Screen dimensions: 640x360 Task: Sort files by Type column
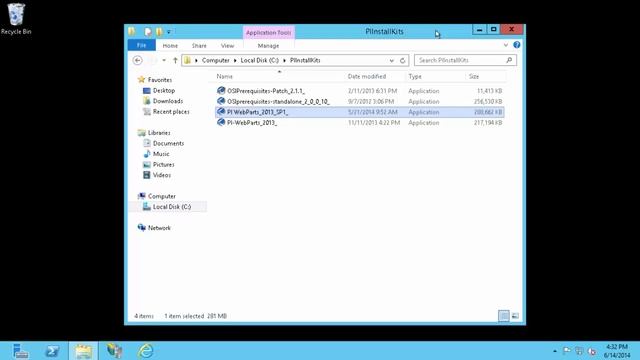(415, 76)
